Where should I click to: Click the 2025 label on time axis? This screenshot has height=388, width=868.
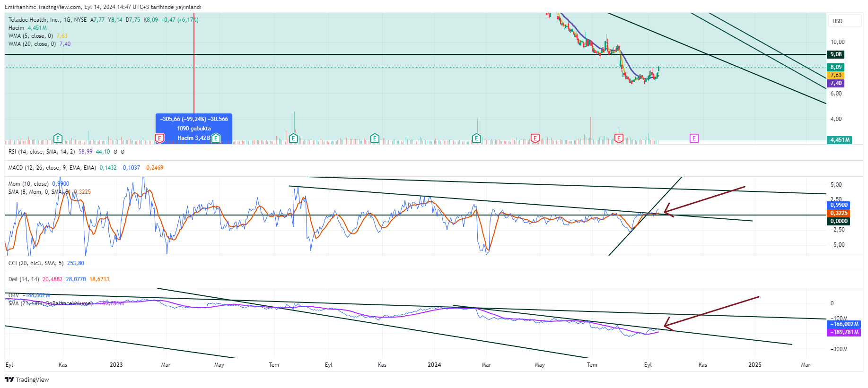[755, 365]
